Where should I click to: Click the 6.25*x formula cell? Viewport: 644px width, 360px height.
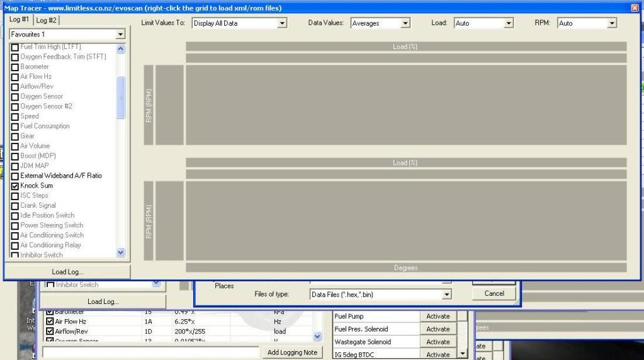point(184,322)
